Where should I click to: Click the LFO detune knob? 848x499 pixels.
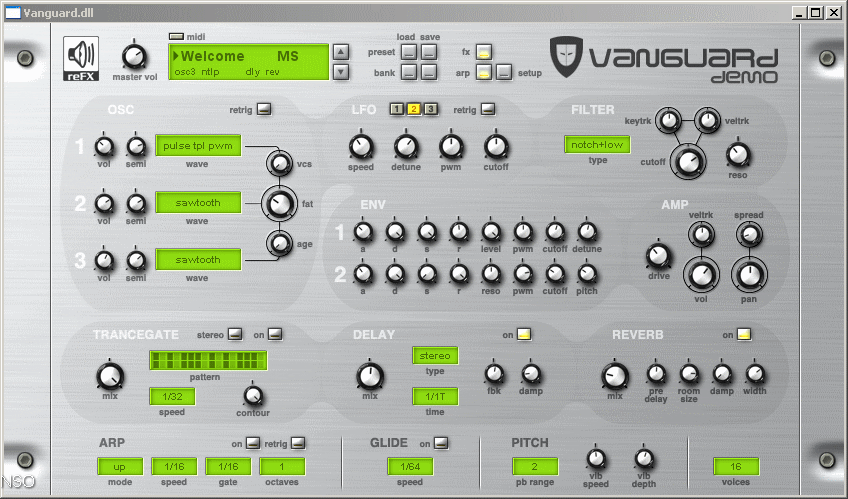tap(406, 147)
